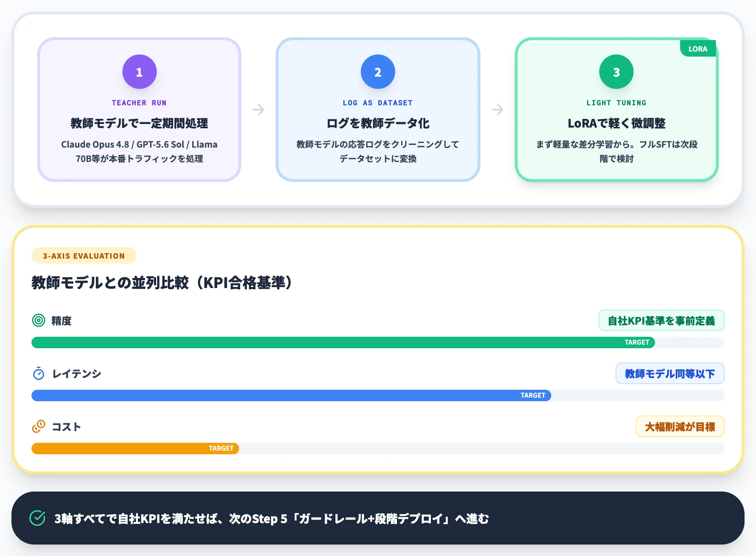Click the Claude Opus 4.8 description text
This screenshot has width=756, height=556.
(x=139, y=151)
